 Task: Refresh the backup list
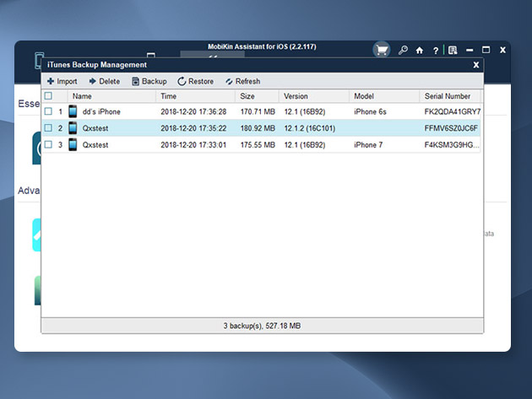click(x=242, y=81)
